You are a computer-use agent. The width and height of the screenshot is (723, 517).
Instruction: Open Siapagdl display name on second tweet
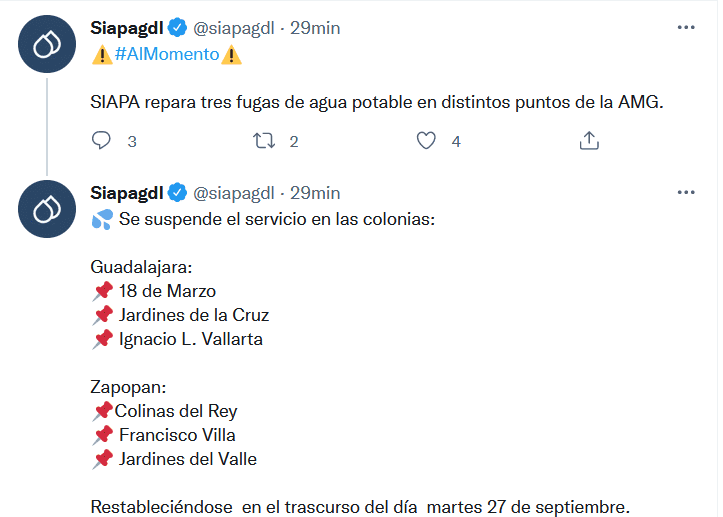tap(126, 192)
